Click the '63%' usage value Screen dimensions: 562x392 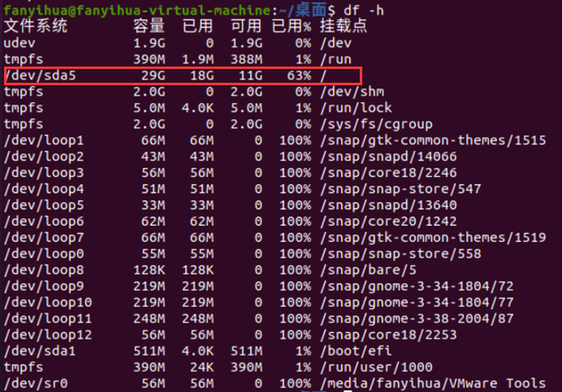[x=299, y=76]
